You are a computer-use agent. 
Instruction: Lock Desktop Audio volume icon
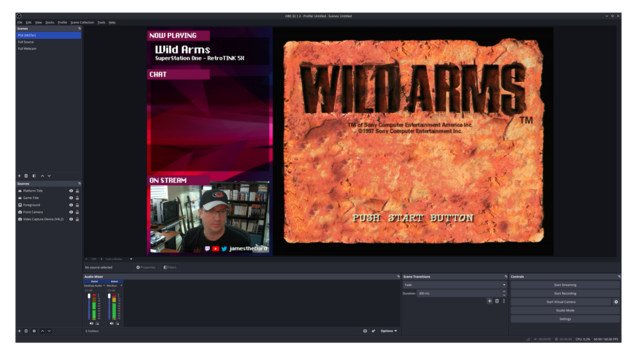click(x=97, y=324)
